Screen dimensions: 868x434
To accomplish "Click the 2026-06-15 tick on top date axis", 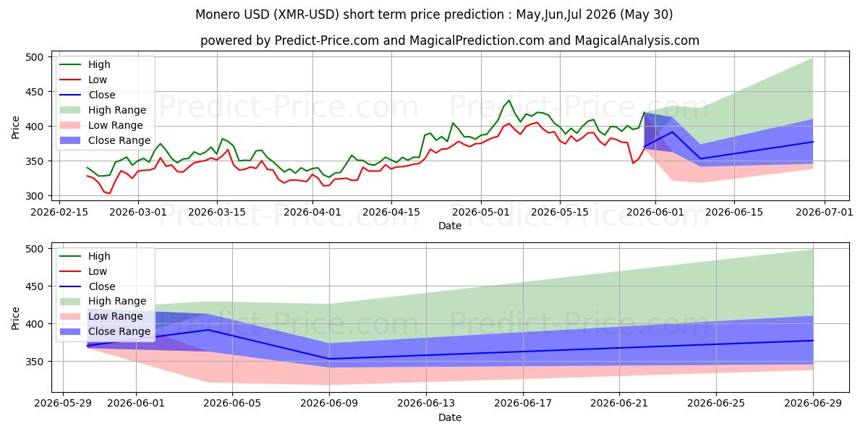I will pos(734,212).
